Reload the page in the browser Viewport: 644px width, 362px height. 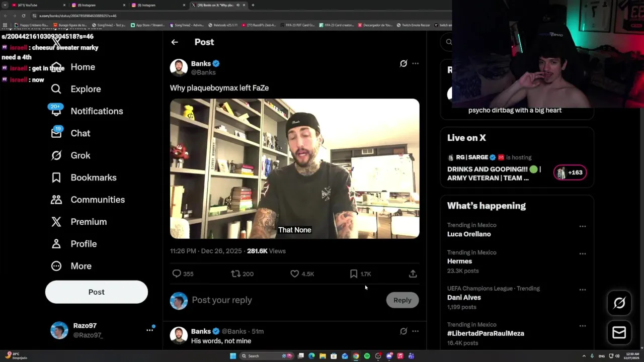click(23, 16)
